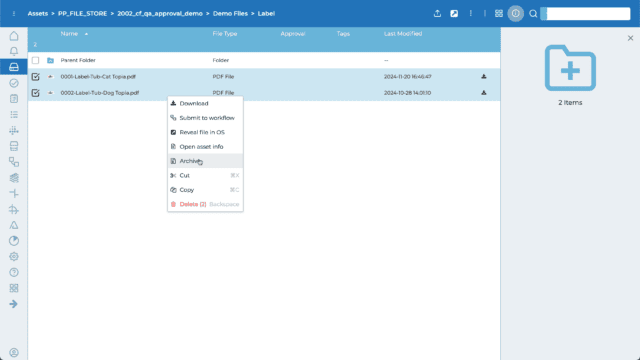640x360 pixels.
Task: Open user account icon at sidebar bottom
Action: pos(14,353)
